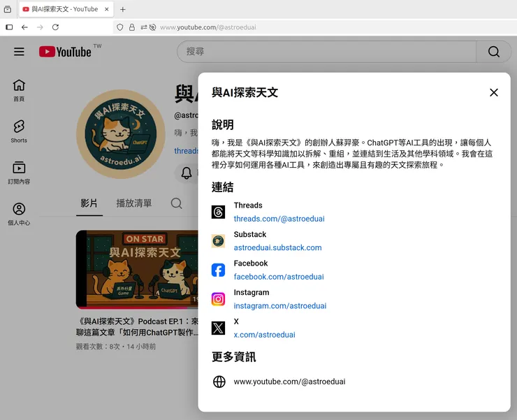The width and height of the screenshot is (517, 420).
Task: Open astroeduai.substack.com link
Action: (277, 248)
